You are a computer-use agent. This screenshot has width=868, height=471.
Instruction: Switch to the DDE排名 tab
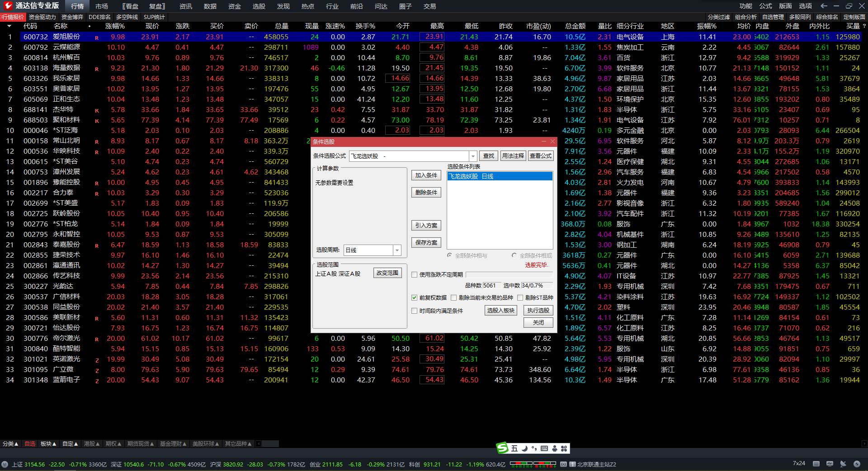99,17
